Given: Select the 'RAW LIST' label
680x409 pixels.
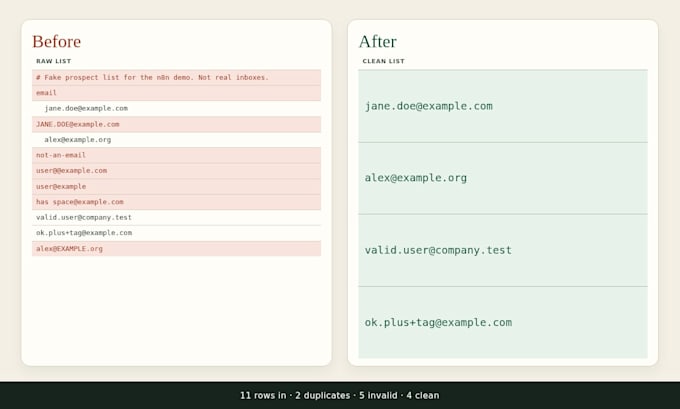Looking at the screenshot, I should click(54, 61).
